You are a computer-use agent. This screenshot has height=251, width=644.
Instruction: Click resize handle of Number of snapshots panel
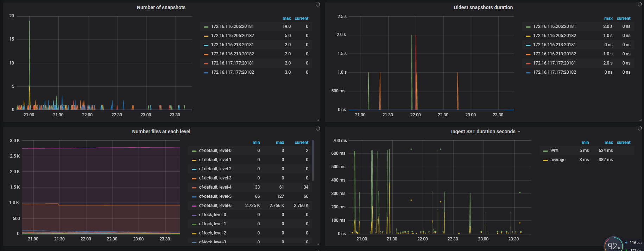[318, 120]
